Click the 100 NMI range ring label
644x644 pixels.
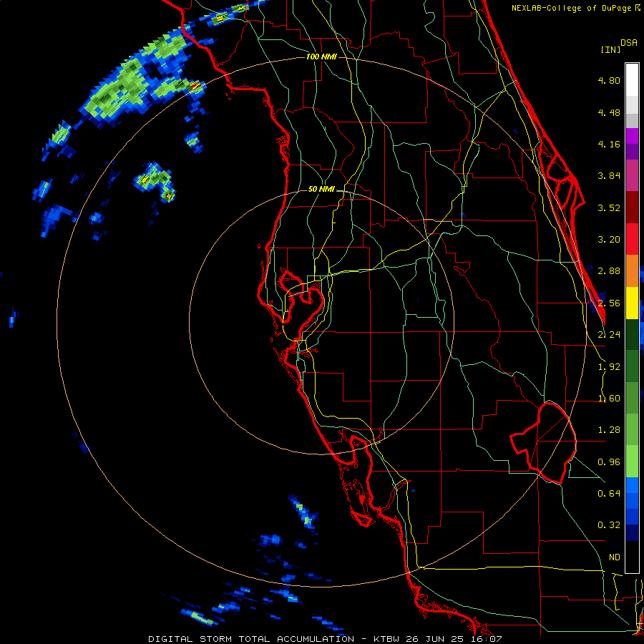pyautogui.click(x=321, y=57)
